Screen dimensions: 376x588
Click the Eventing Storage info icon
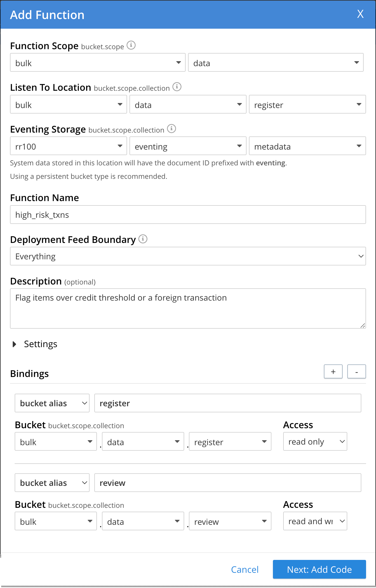point(171,129)
